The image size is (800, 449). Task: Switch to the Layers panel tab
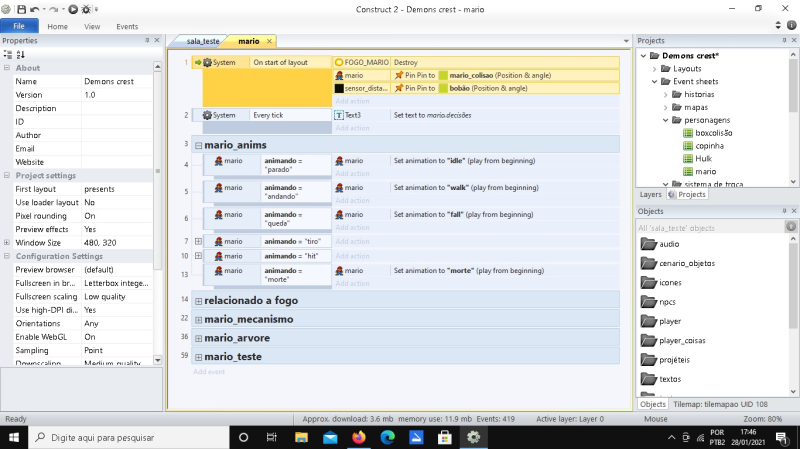pos(650,194)
